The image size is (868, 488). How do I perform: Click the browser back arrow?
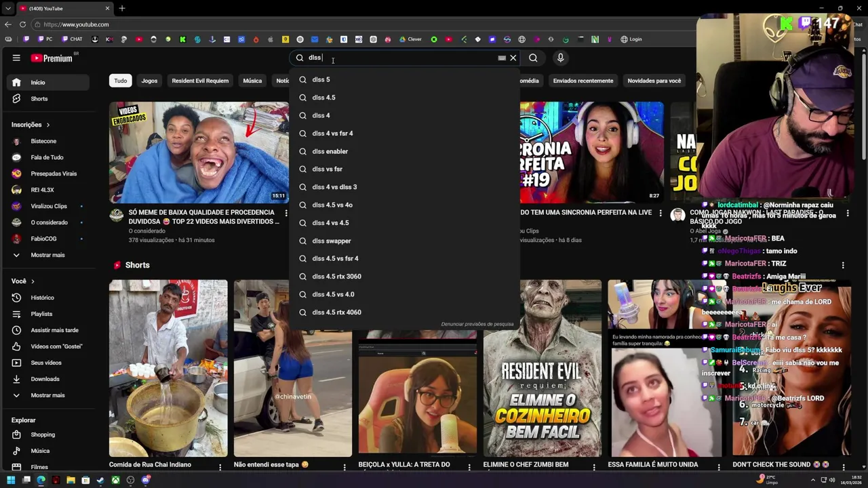(8, 24)
